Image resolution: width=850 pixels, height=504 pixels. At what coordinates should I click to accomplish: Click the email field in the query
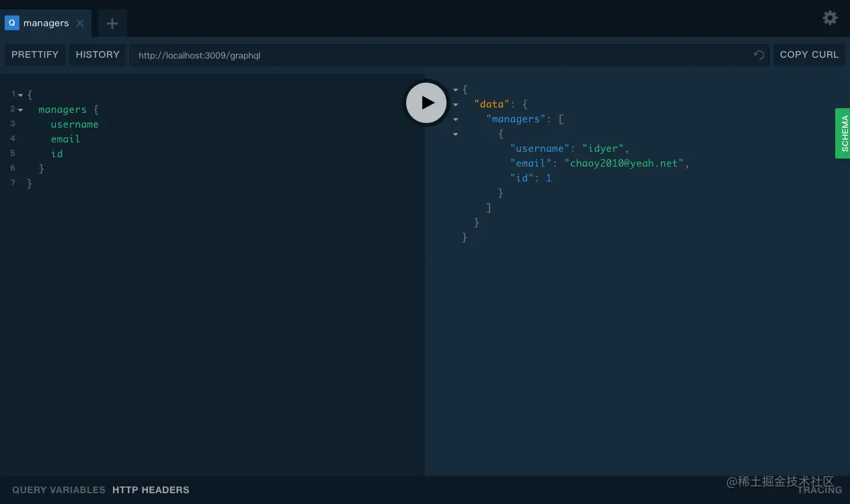pos(65,139)
